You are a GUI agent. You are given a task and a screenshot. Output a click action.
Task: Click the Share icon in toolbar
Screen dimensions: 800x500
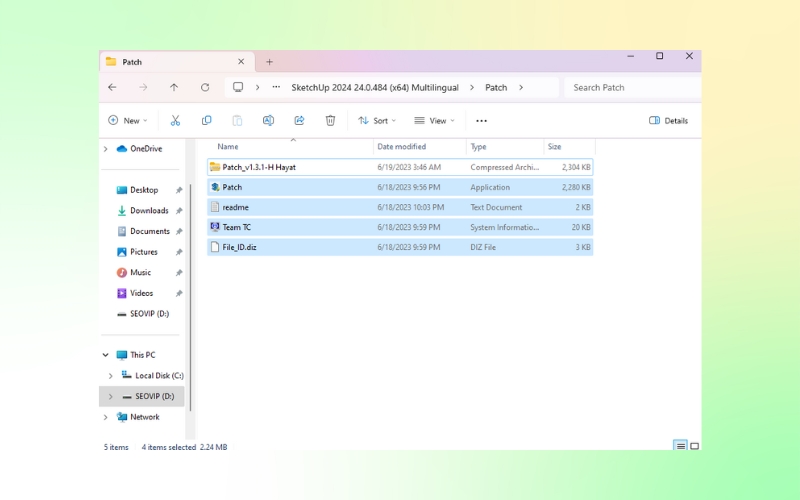coord(299,120)
